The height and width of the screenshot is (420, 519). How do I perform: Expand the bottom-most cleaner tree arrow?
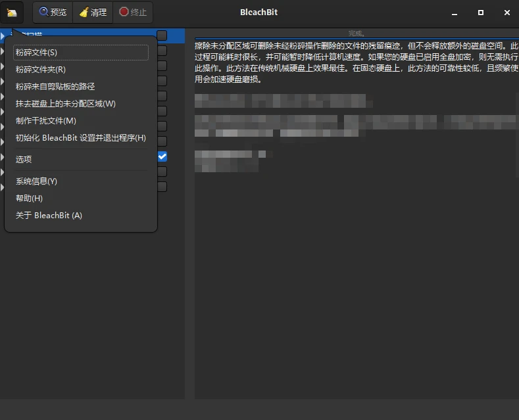click(x=3, y=187)
